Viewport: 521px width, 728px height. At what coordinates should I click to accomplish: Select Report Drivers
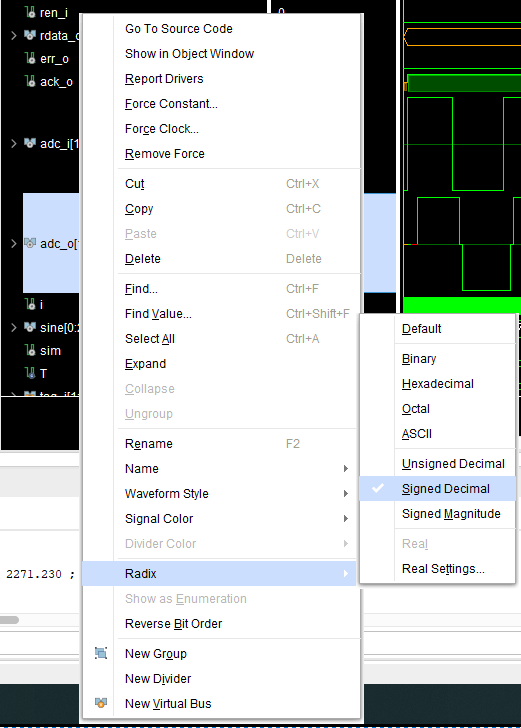tap(220, 78)
